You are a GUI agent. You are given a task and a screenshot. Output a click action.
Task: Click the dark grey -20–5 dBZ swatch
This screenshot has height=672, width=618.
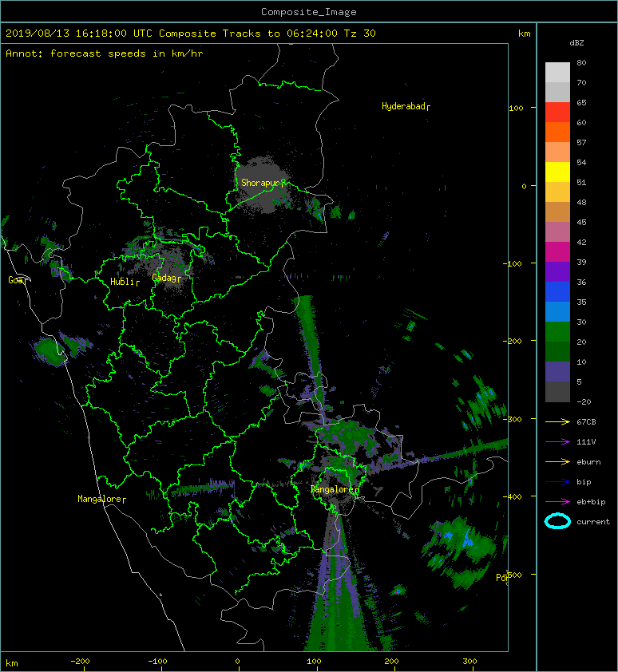(557, 391)
